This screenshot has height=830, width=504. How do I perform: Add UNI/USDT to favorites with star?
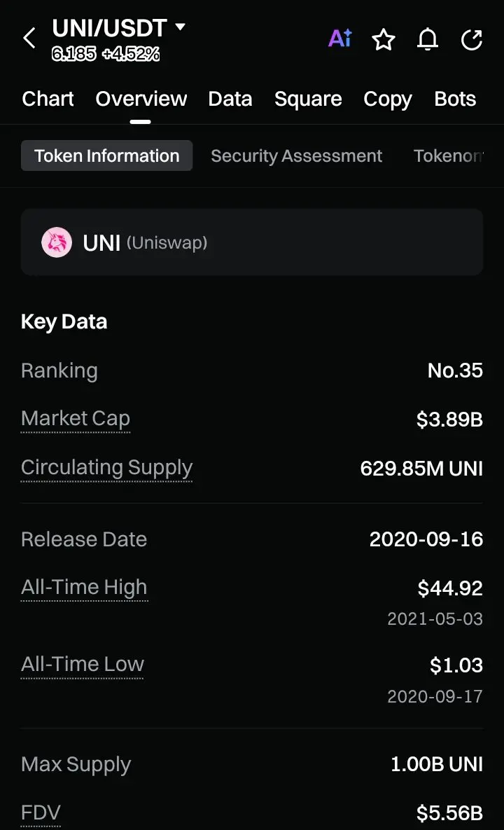coord(384,40)
